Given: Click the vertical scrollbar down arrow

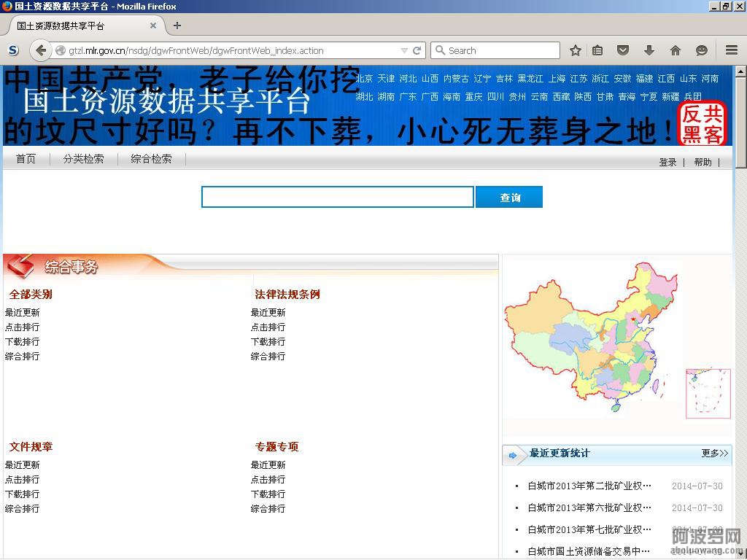Looking at the screenshot, I should (x=740, y=553).
